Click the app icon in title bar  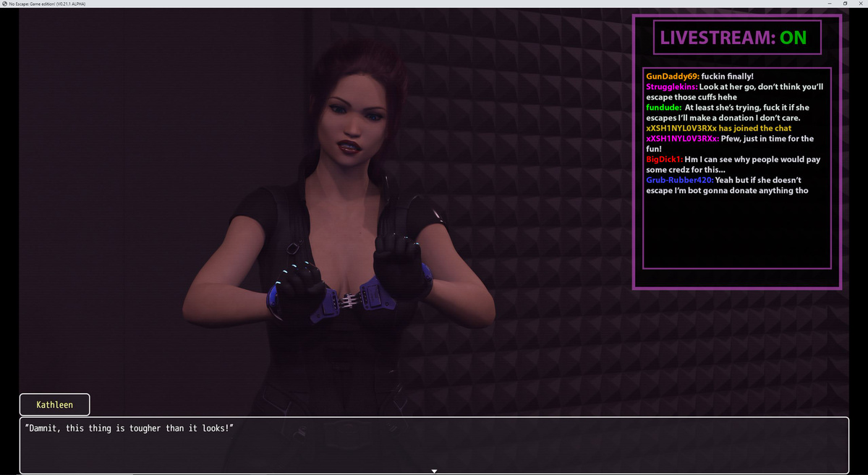click(x=4, y=4)
